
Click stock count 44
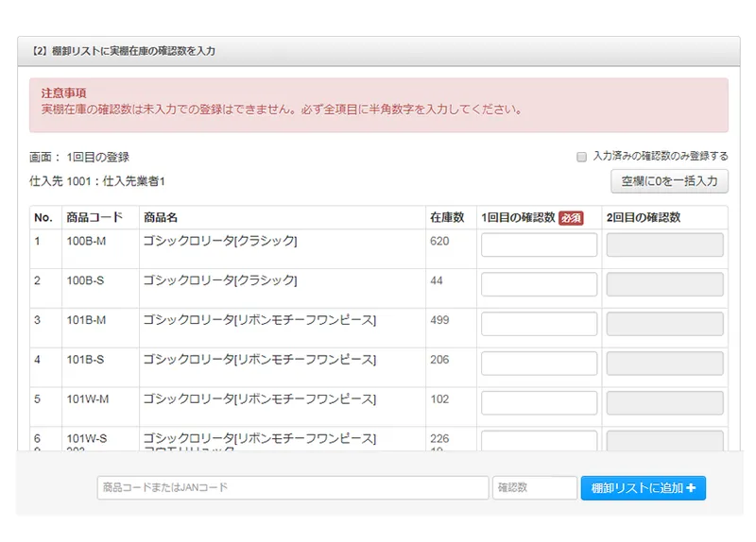[x=437, y=280]
